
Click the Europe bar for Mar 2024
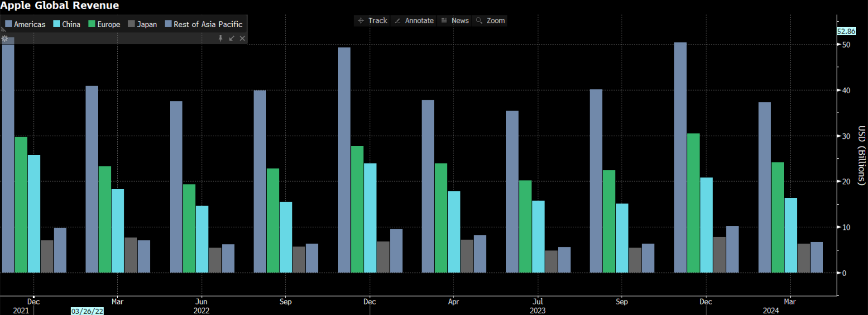(777, 217)
